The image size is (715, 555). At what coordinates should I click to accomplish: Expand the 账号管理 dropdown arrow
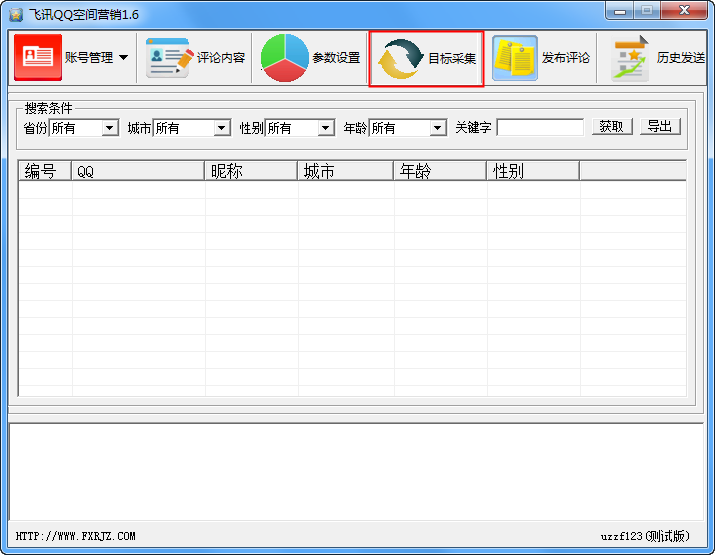point(124,57)
